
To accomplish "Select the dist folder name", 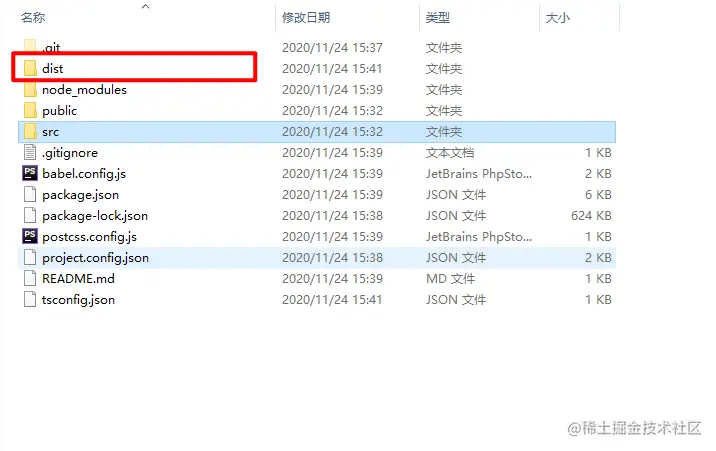I will click(53, 68).
